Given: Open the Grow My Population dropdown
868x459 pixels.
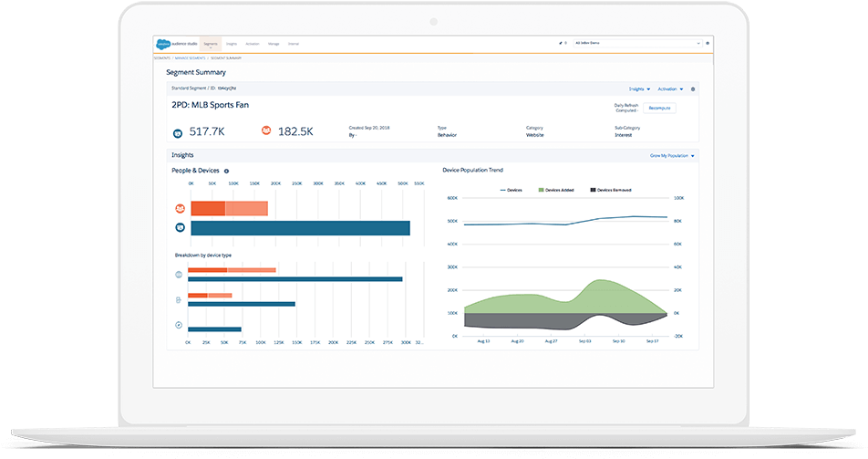Looking at the screenshot, I should [672, 156].
